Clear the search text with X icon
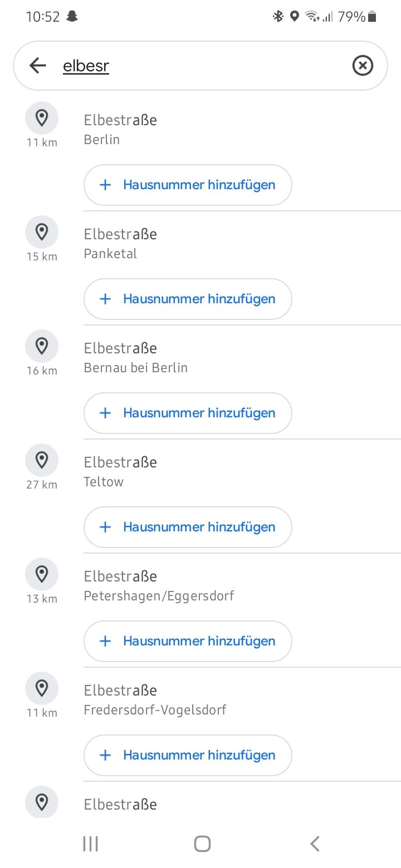The width and height of the screenshot is (401, 868). (x=363, y=66)
